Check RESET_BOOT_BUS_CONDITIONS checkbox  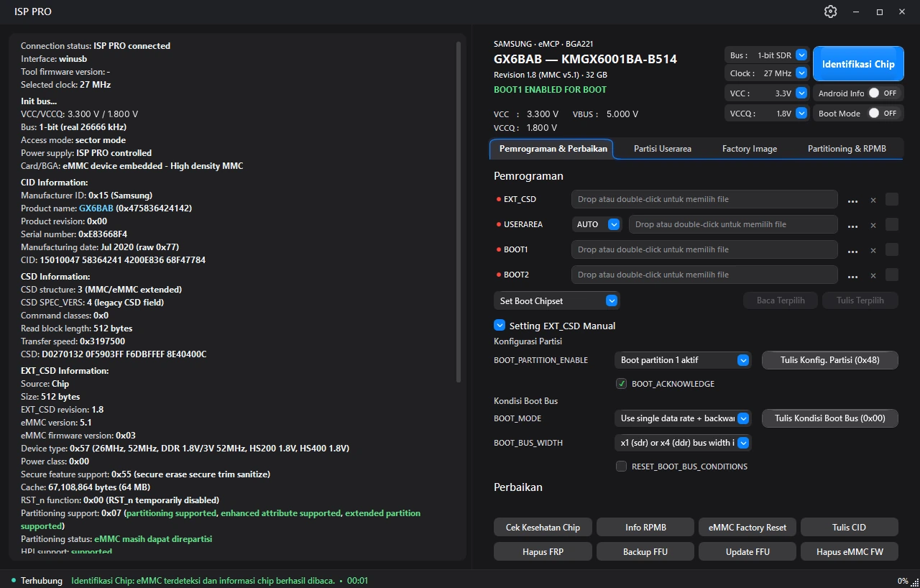tap(622, 467)
